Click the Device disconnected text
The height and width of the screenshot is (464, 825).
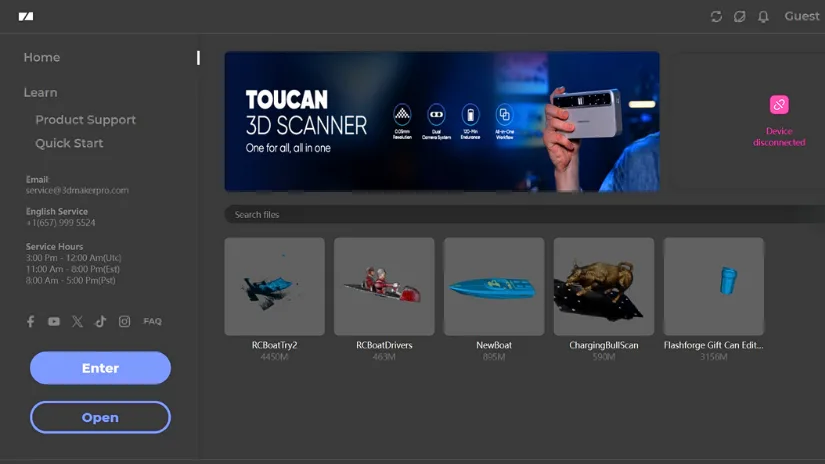(x=779, y=137)
